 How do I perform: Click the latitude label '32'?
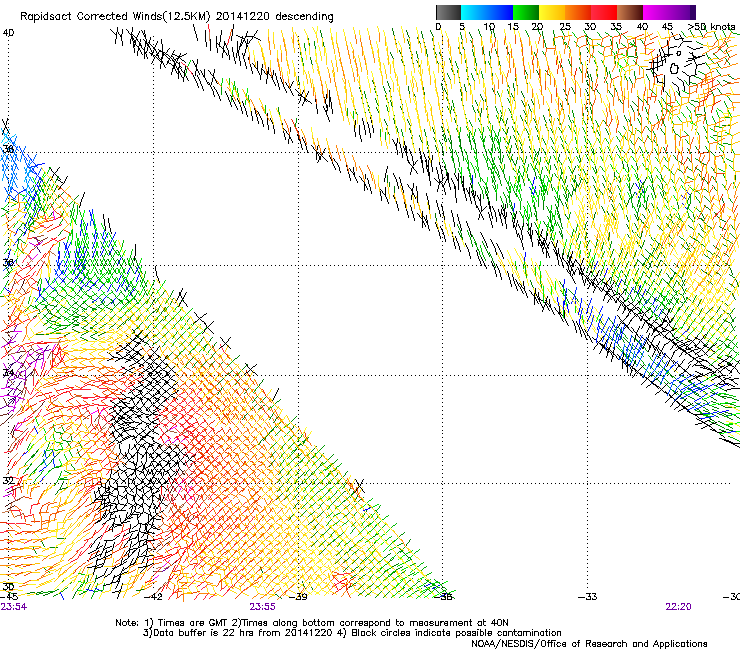click(x=8, y=481)
